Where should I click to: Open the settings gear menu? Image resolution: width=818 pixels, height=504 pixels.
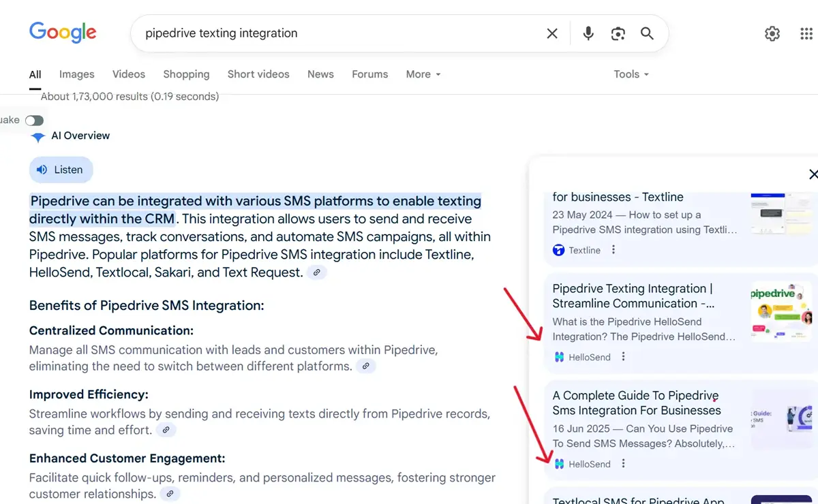pyautogui.click(x=772, y=33)
